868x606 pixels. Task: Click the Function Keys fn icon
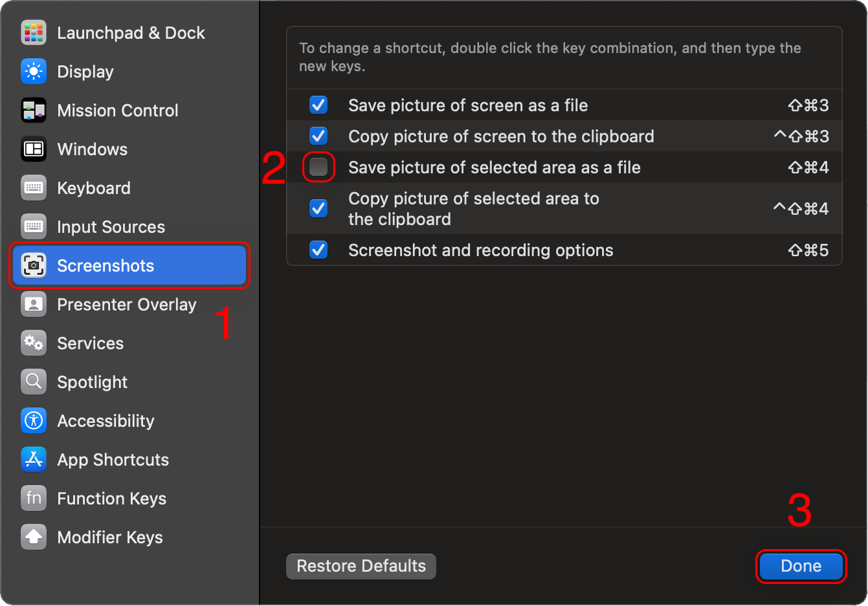pos(34,499)
